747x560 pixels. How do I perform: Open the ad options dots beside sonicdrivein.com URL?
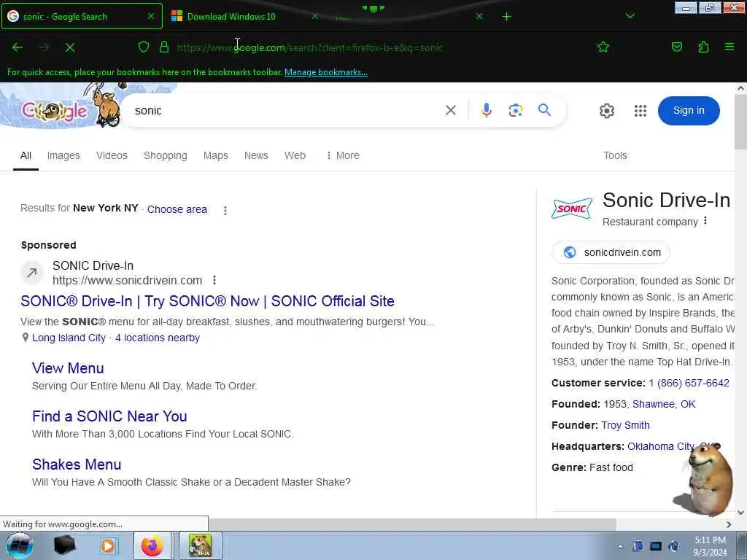(214, 280)
